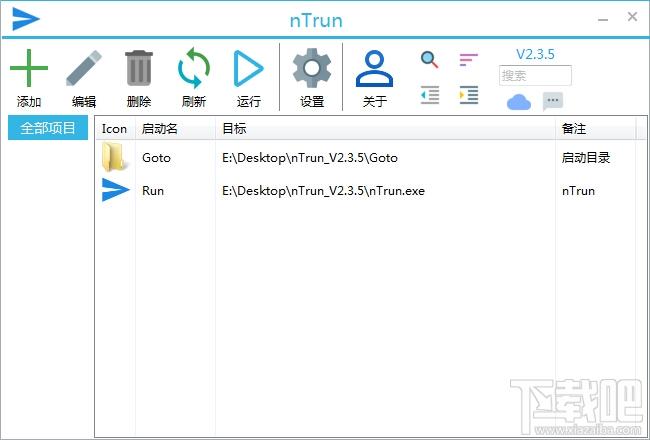Click the nTrun remark cell
Image resolution: width=650 pixels, height=440 pixels.
(578, 191)
